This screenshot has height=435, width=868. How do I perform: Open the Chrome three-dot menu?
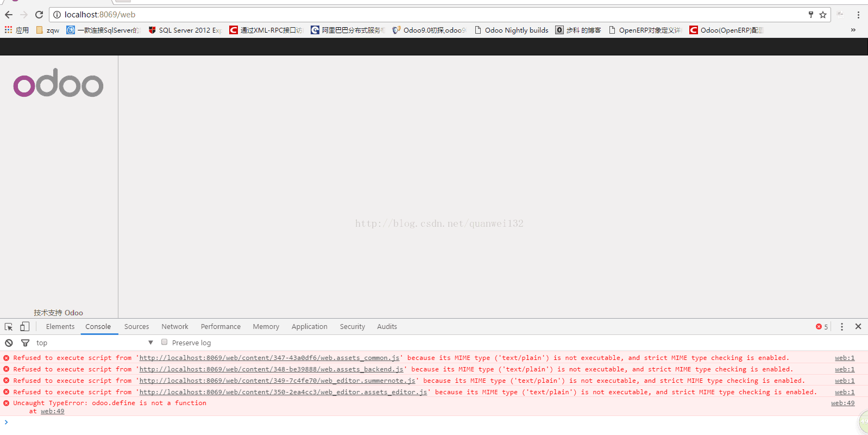tap(858, 15)
